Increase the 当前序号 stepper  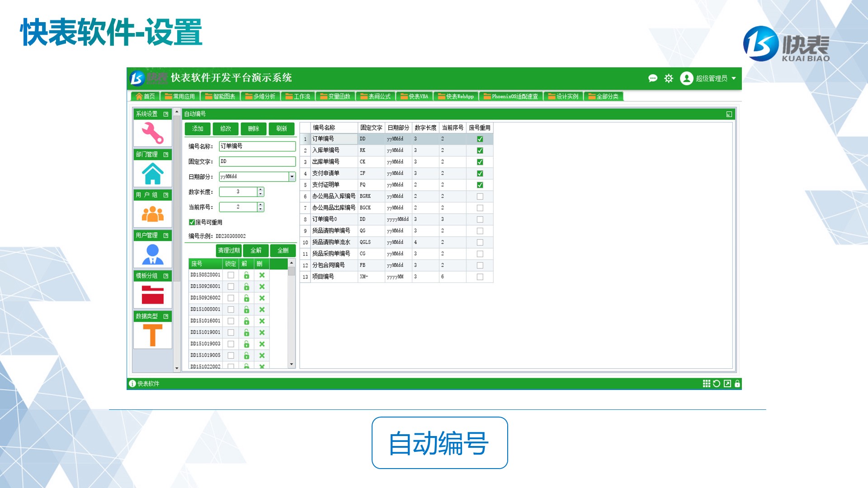[x=260, y=205]
